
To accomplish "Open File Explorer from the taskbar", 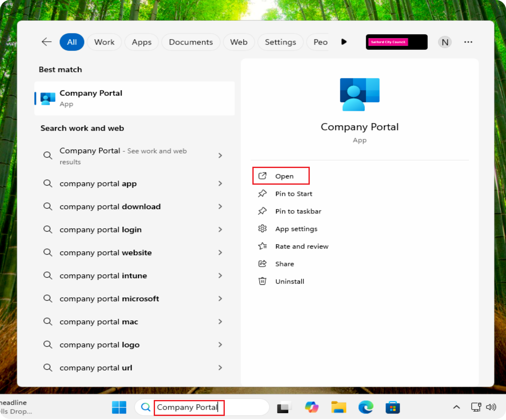I will pyautogui.click(x=339, y=407).
